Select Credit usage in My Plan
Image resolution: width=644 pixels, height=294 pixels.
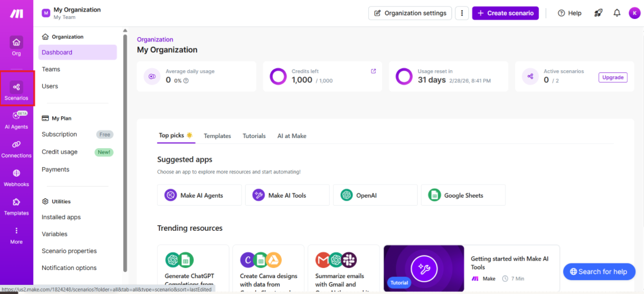[60, 152]
